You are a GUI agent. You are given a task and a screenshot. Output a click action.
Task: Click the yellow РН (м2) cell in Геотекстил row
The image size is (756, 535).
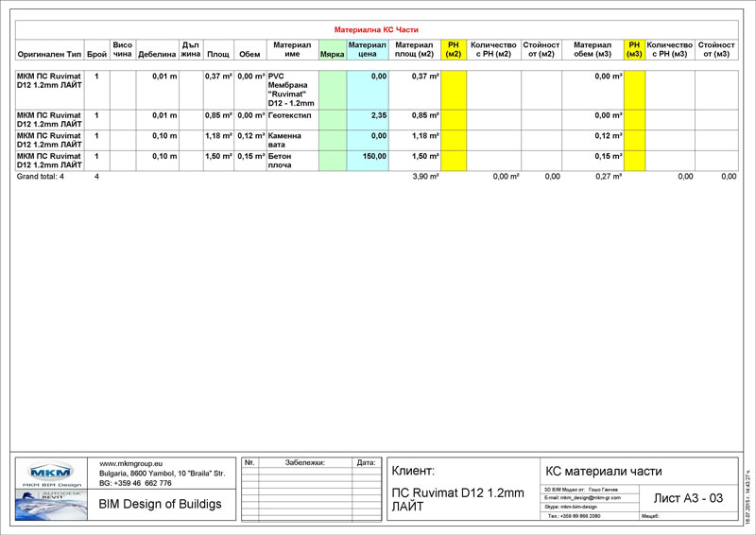[x=454, y=120]
